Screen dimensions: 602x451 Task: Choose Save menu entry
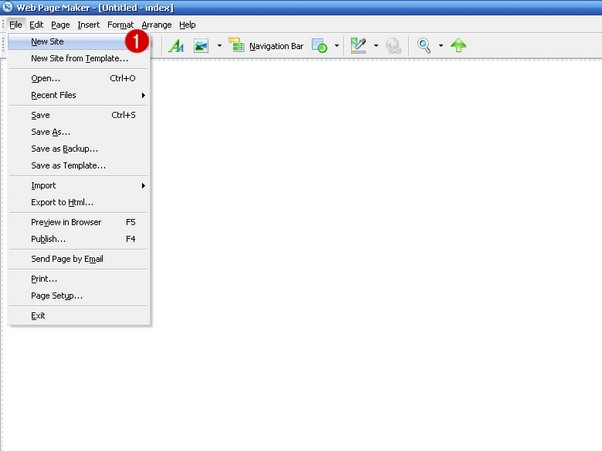point(79,115)
